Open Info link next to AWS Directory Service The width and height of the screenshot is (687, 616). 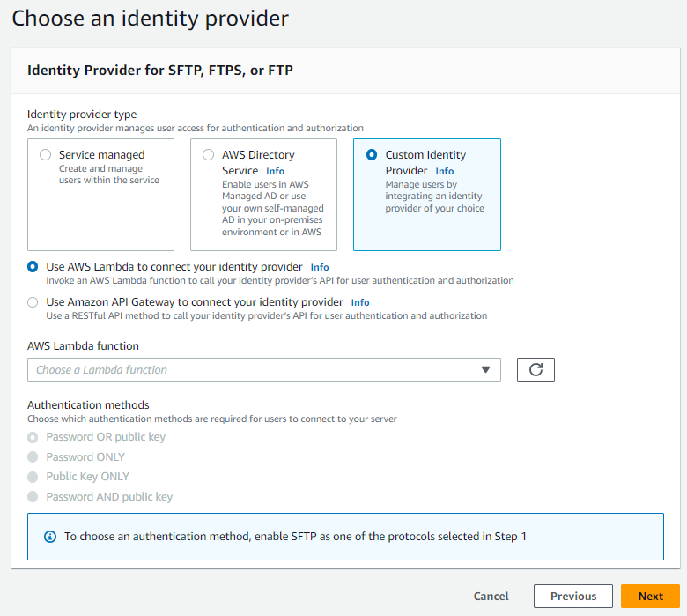(275, 171)
